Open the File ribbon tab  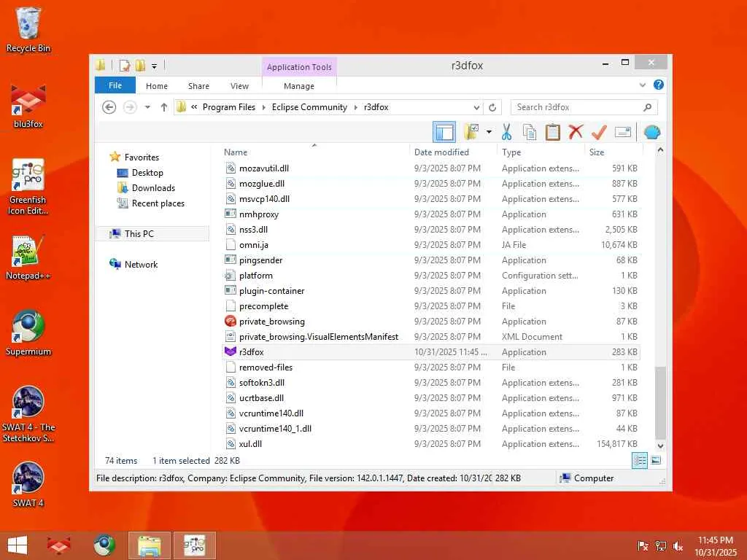pyautogui.click(x=115, y=85)
